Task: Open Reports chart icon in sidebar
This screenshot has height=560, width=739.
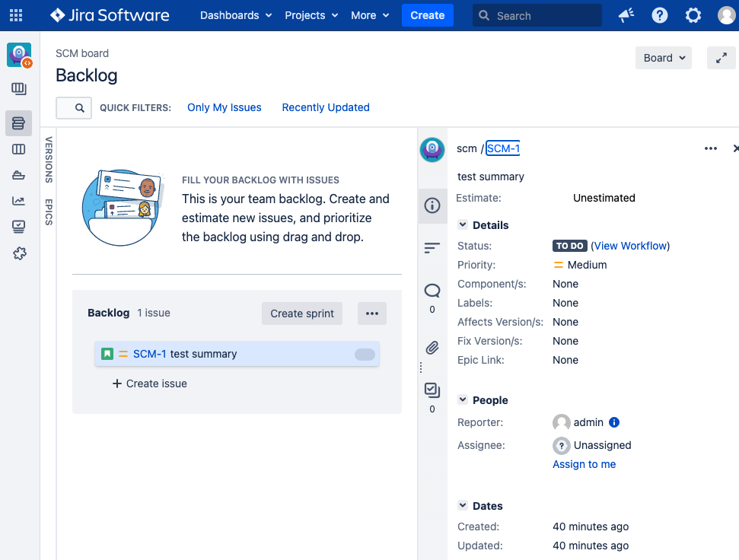Action: click(x=19, y=201)
